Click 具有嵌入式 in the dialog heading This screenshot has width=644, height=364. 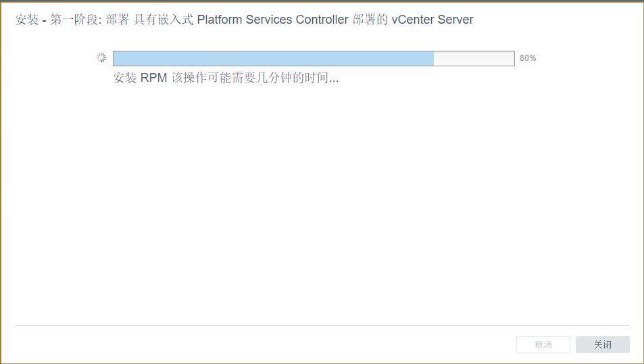(163, 20)
